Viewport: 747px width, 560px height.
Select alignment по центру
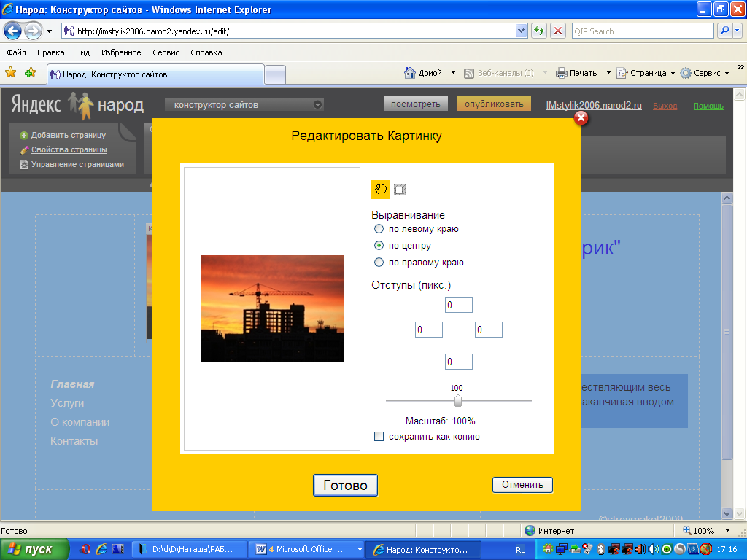[x=379, y=245]
